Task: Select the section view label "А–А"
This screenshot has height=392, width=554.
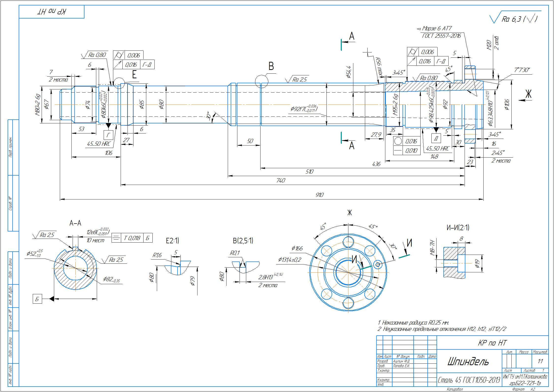Action: [x=75, y=223]
